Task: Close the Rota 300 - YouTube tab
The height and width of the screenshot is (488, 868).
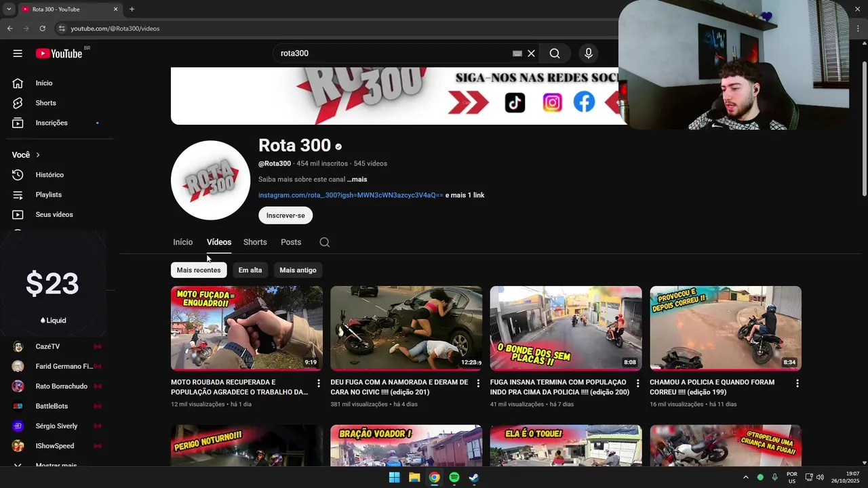Action: [115, 9]
